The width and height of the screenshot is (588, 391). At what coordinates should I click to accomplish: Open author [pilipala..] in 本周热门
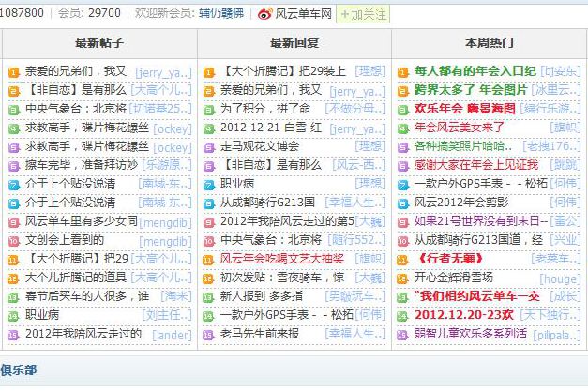tap(557, 335)
